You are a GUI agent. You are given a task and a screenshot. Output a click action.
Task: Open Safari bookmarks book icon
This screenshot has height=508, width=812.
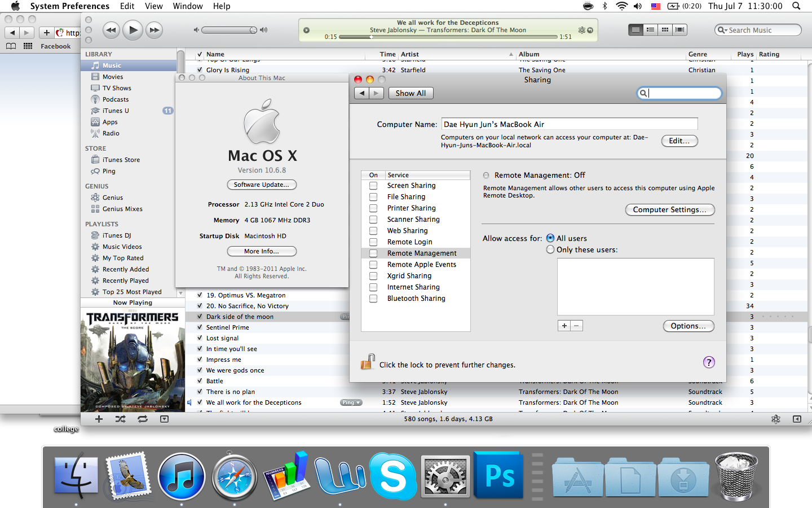point(11,46)
